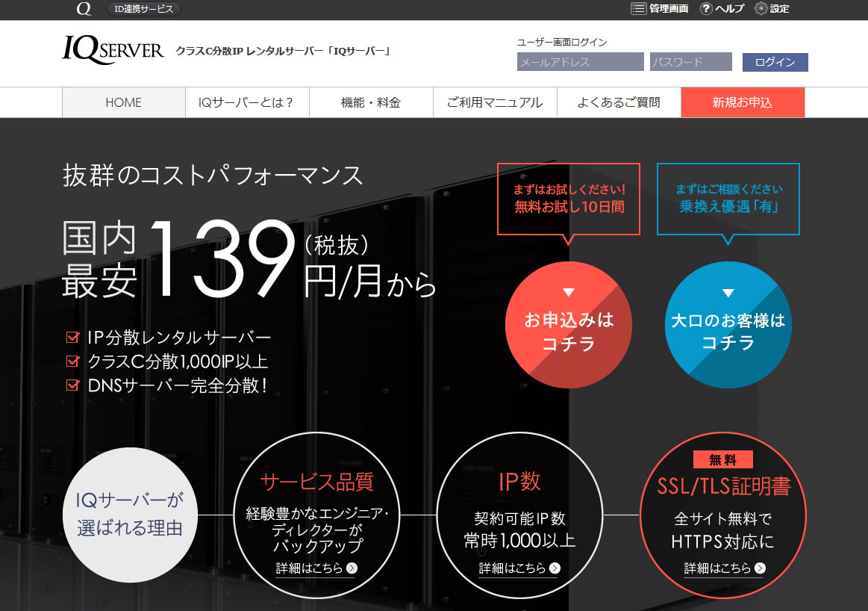Click the 乗換え優遇「有」 speech bubble
The image size is (868, 611).
728,199
